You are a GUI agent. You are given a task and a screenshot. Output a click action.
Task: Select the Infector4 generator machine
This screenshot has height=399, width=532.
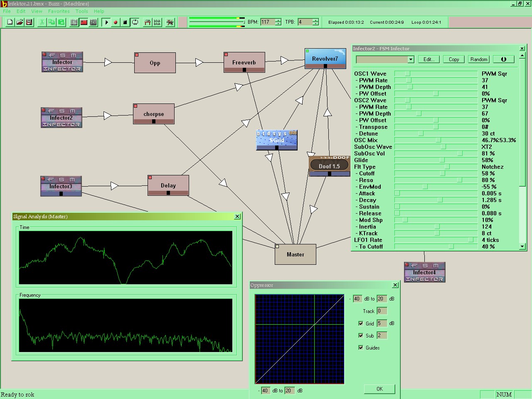coord(425,272)
